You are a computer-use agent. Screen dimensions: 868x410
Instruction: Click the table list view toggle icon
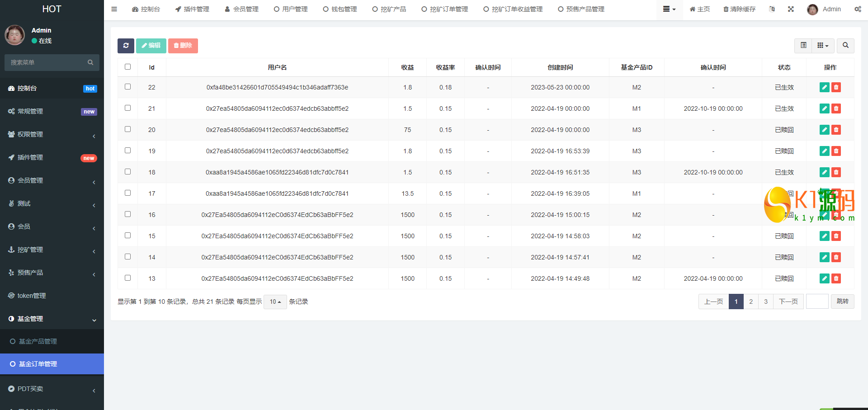(803, 46)
